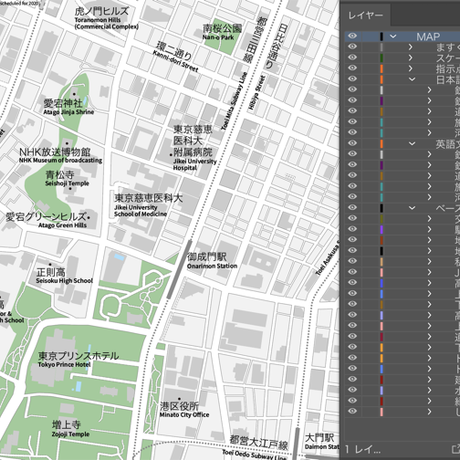Click the 東京プリンスホテル label
460x460 pixels.
pos(79,356)
